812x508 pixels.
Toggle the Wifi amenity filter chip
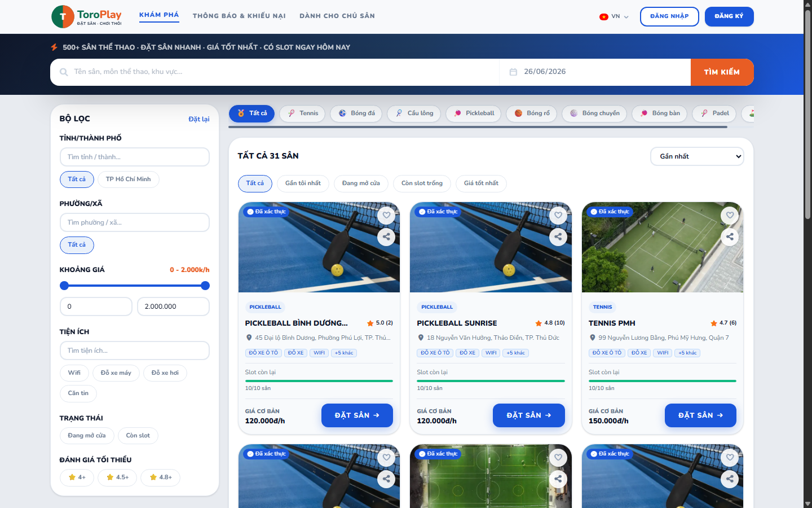pos(74,373)
